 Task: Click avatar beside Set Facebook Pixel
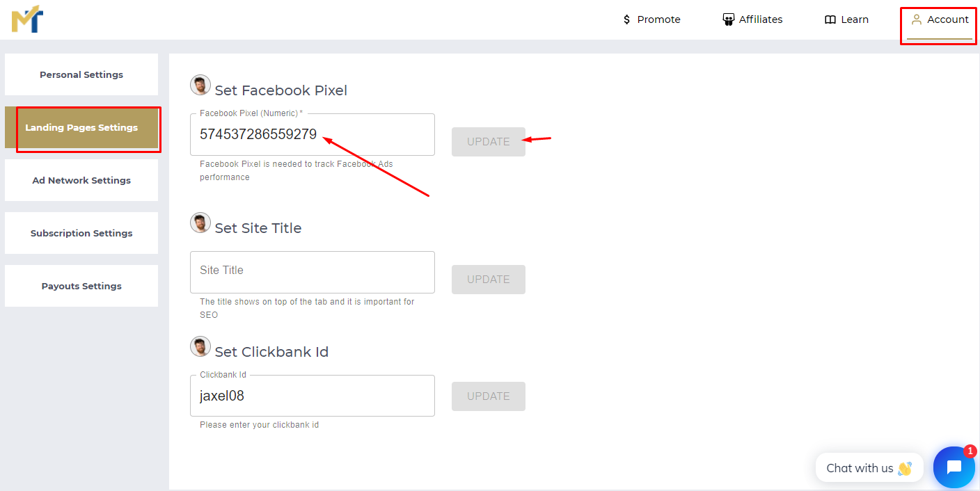click(200, 86)
